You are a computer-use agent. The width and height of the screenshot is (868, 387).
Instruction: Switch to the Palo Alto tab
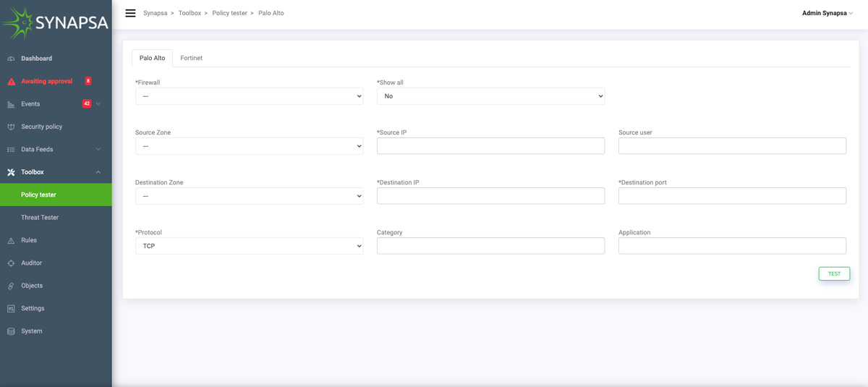[152, 58]
